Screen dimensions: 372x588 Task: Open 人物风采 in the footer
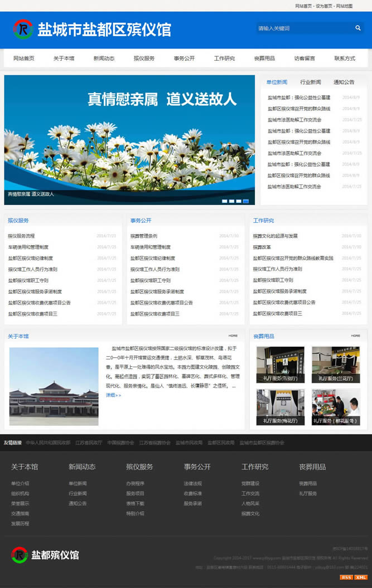pyautogui.click(x=250, y=503)
